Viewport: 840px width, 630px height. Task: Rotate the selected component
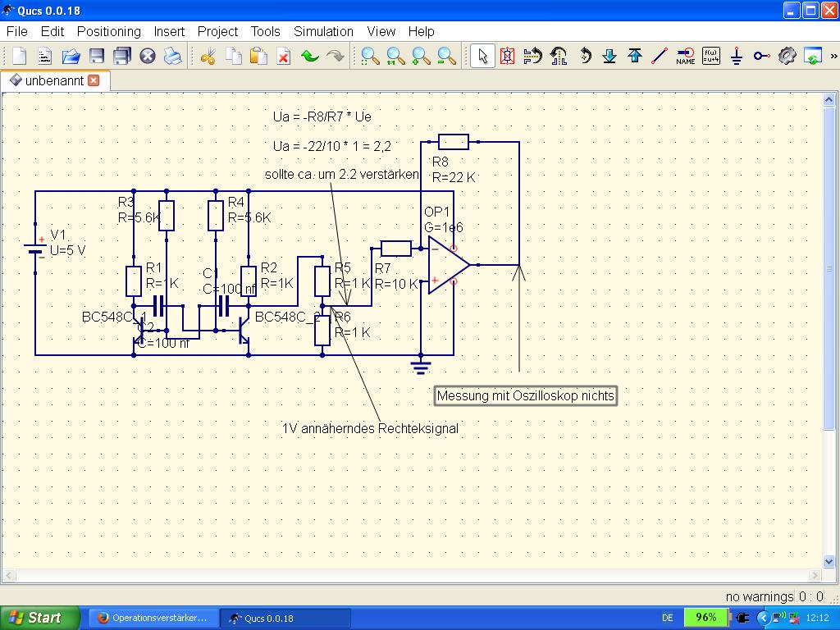[x=585, y=56]
